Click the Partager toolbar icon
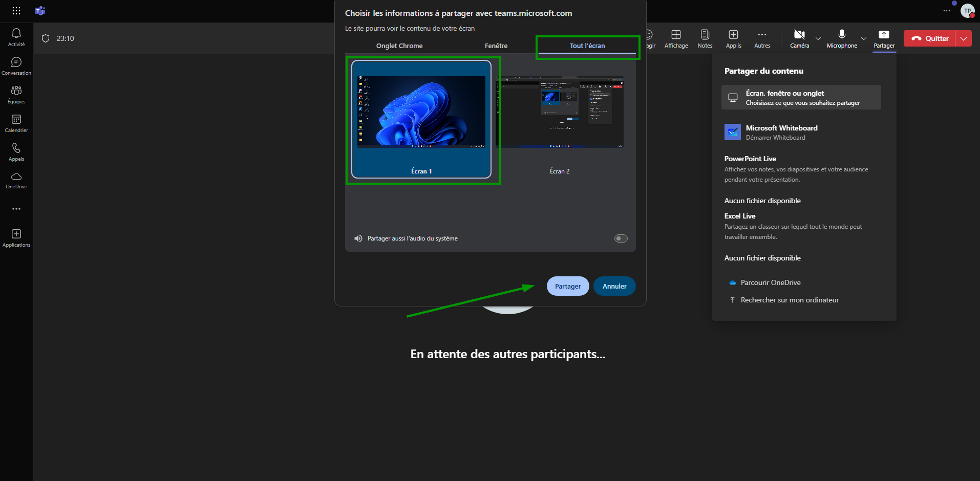The width and height of the screenshot is (980, 481). tap(884, 39)
